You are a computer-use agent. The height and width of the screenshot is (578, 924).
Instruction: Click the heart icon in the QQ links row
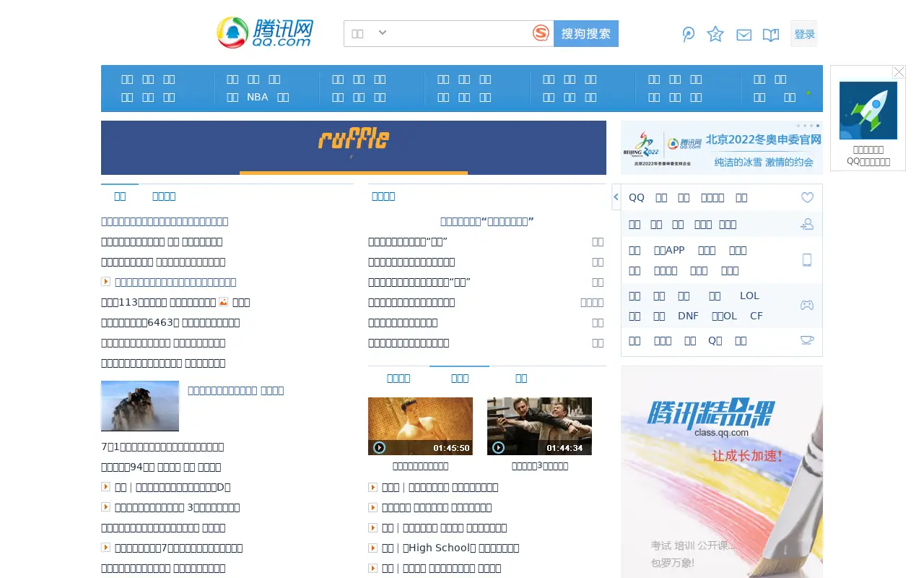(807, 197)
